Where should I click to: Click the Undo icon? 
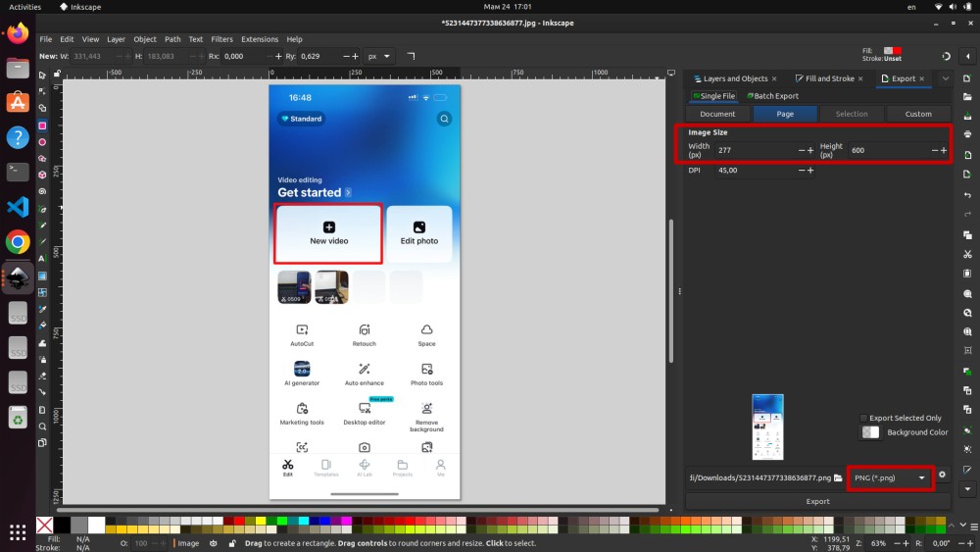click(x=967, y=195)
